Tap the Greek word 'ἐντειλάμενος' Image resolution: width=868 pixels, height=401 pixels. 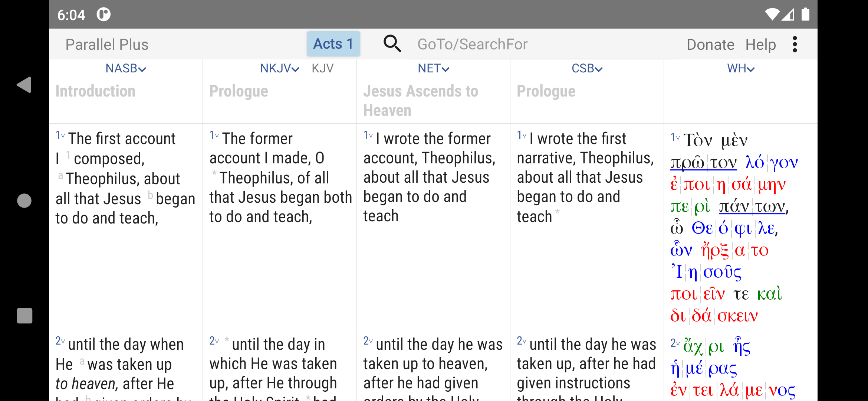click(733, 390)
